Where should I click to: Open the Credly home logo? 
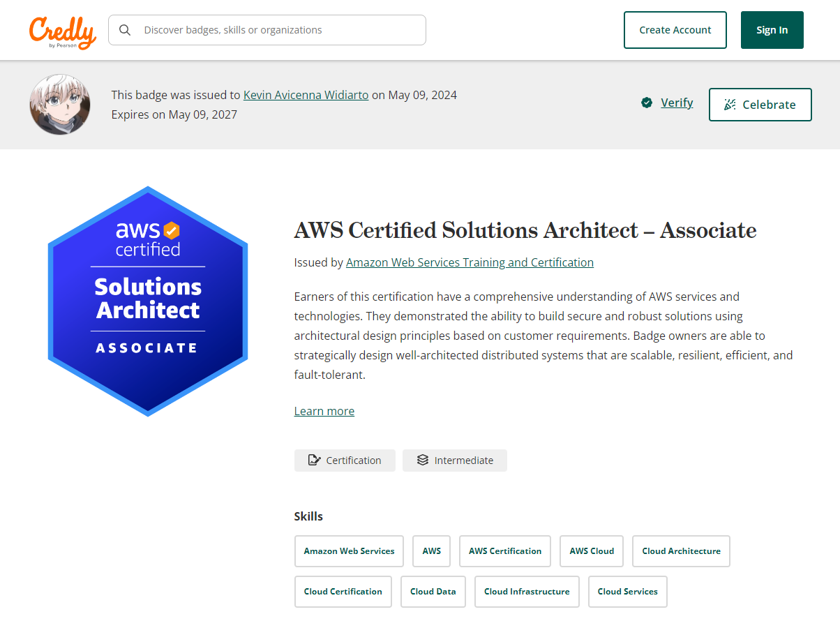coord(63,32)
